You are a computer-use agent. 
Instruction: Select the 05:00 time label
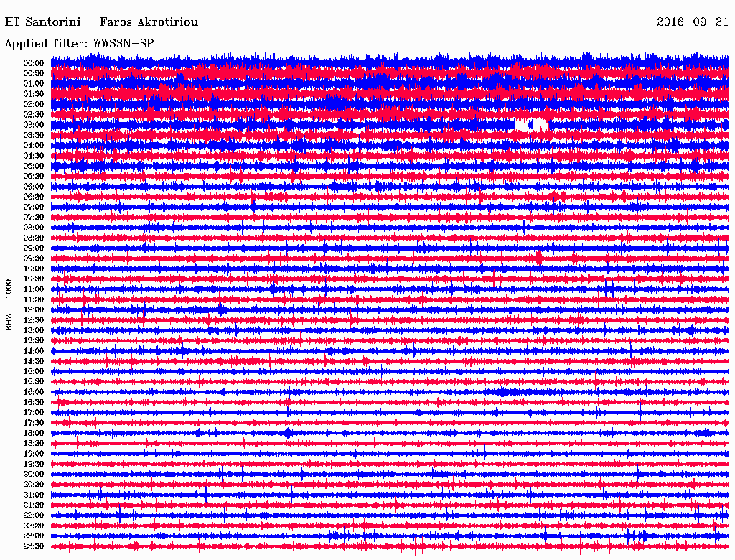[33, 166]
